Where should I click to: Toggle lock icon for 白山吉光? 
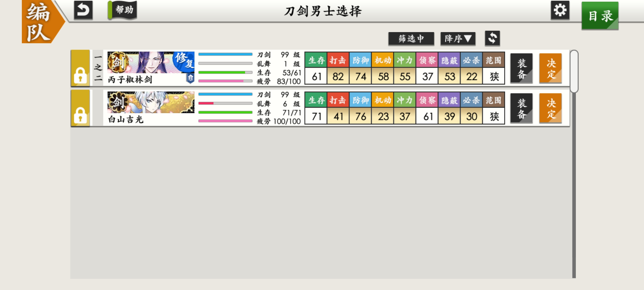point(80,108)
